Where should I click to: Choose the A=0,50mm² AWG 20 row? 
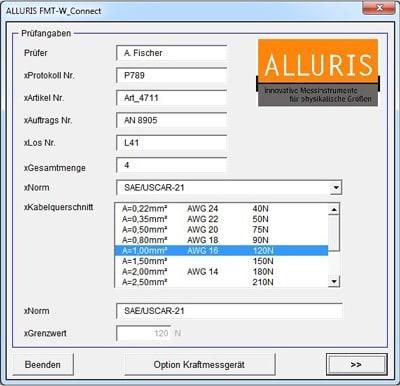(221, 230)
